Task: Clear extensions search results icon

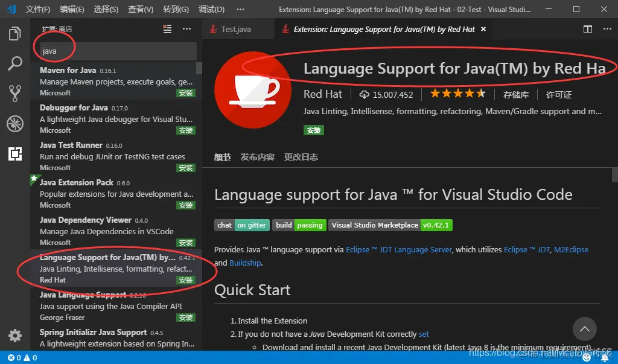Action: (167, 29)
